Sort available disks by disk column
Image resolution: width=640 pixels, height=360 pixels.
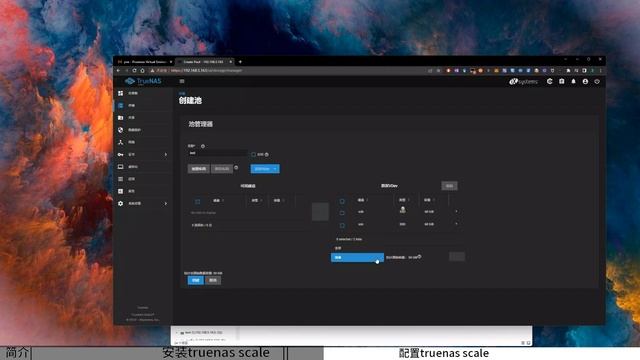point(219,200)
